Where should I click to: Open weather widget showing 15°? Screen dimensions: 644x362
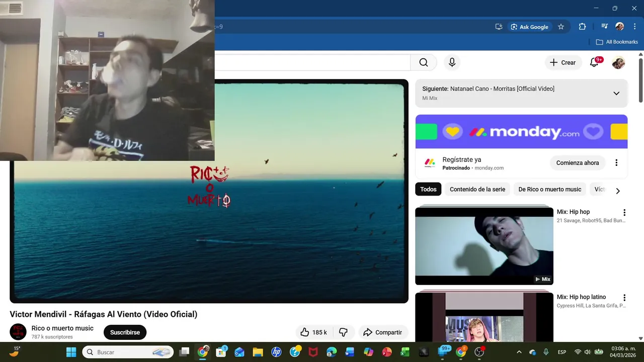pyautogui.click(x=15, y=351)
